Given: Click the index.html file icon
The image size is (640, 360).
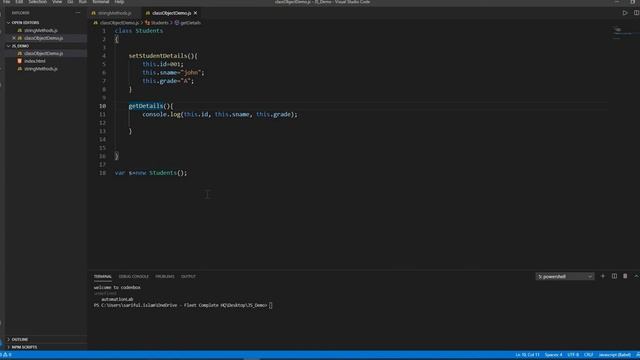Looking at the screenshot, I should (20, 61).
